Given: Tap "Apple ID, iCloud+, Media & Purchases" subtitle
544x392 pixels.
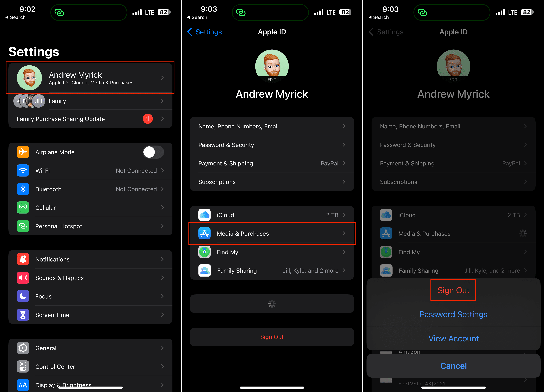Looking at the screenshot, I should [x=91, y=83].
